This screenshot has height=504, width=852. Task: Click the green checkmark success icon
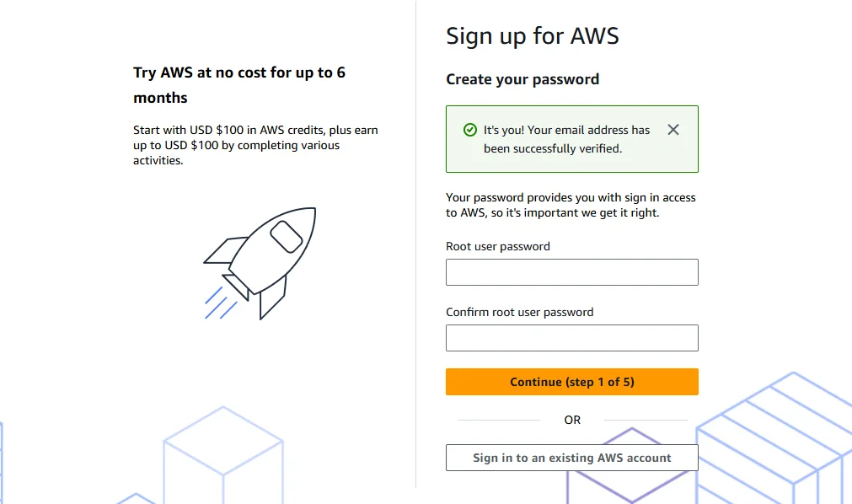(470, 130)
